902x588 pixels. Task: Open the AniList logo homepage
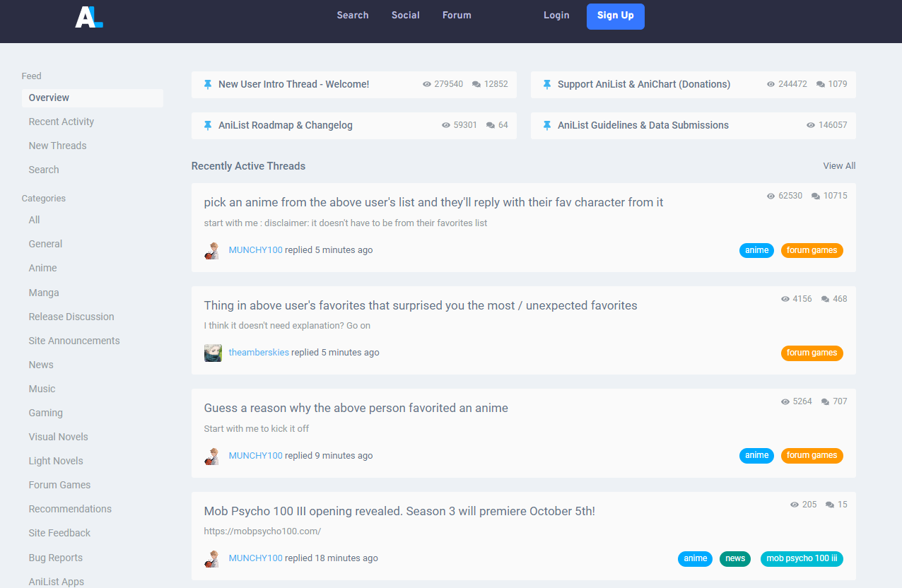(89, 16)
